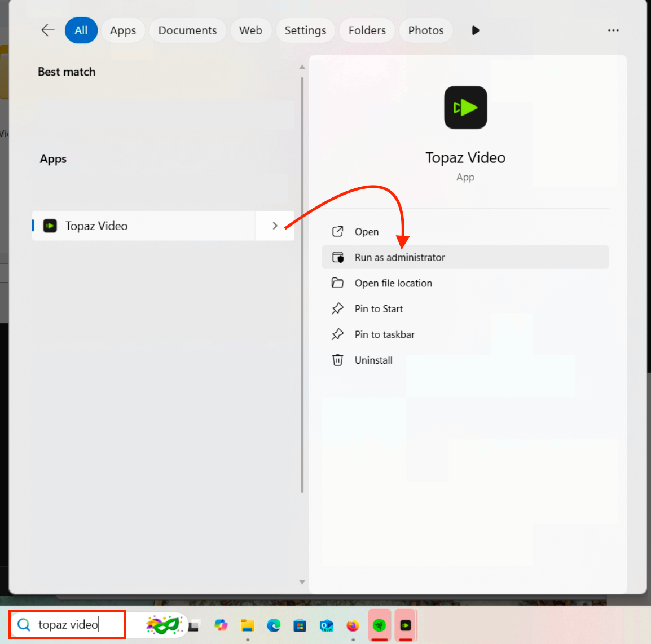Show Web search results
This screenshot has height=644, width=651.
[250, 30]
